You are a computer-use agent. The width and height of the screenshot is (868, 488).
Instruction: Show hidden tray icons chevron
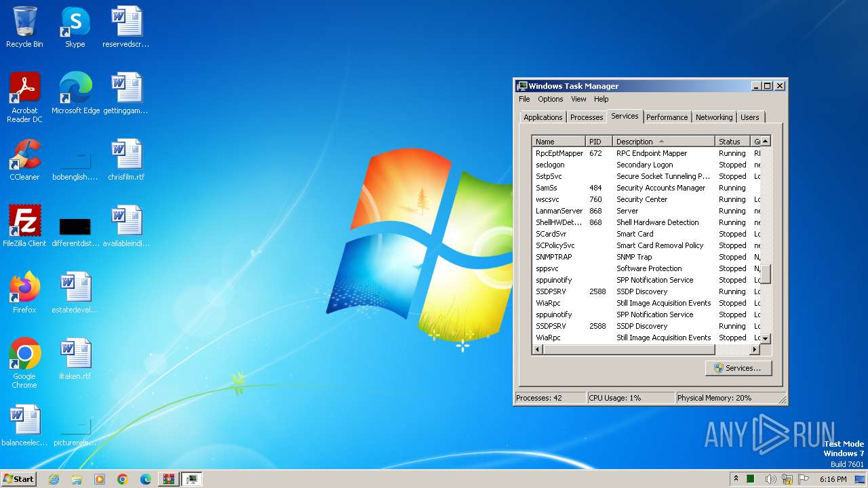click(x=736, y=479)
